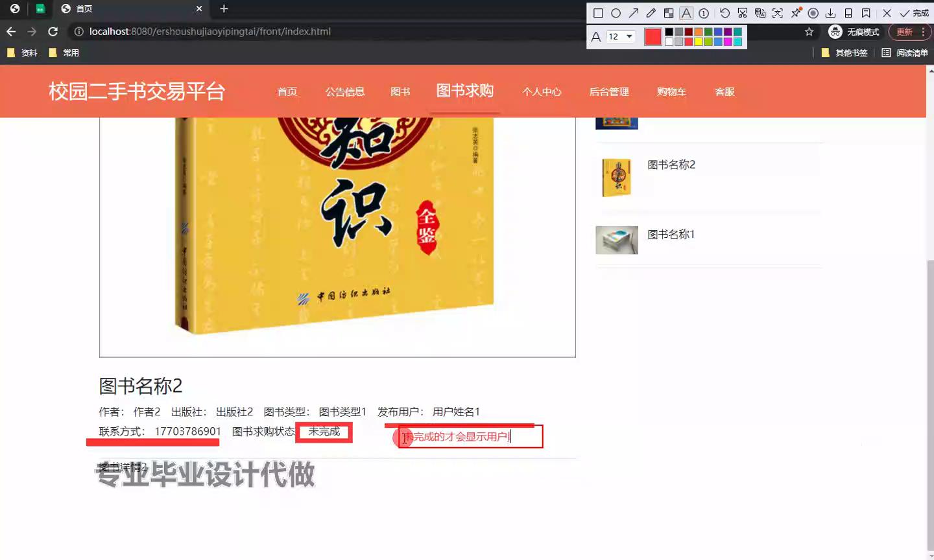The width and height of the screenshot is (934, 560).
Task: Undo the last annotation
Action: click(724, 13)
